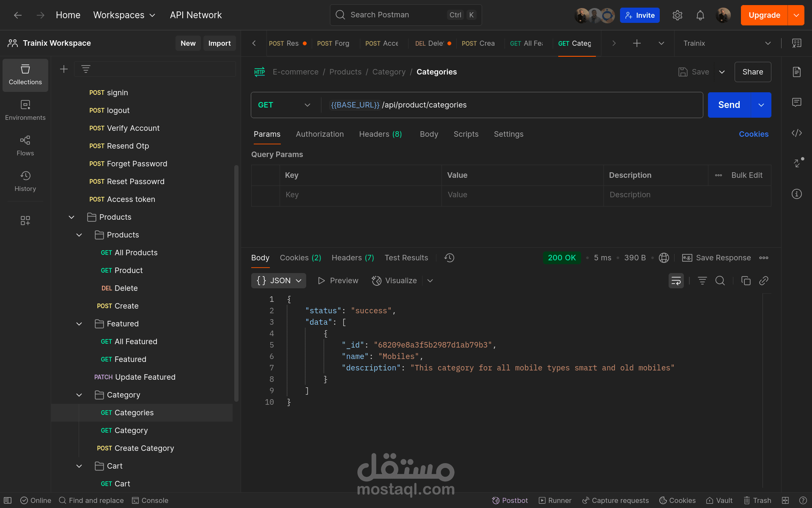Open documentation icon in right sidebar

tap(796, 72)
